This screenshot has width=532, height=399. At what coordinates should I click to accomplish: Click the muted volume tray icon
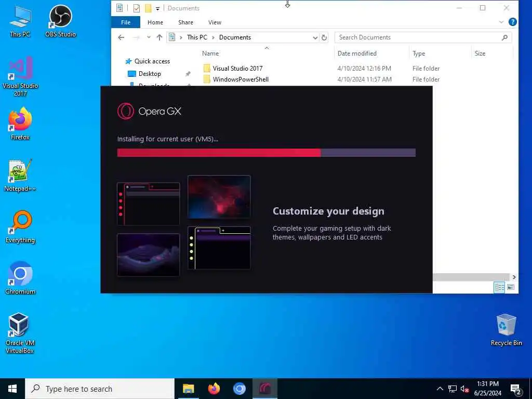tap(464, 389)
